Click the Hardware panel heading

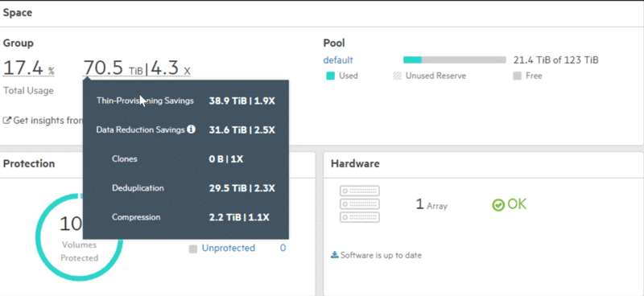(x=355, y=163)
